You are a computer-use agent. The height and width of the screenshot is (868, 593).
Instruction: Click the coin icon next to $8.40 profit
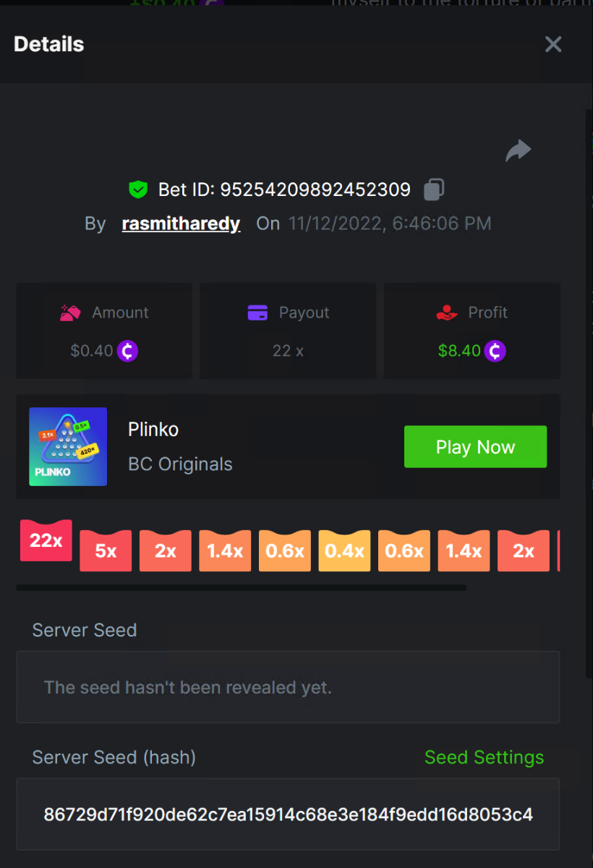[x=495, y=351]
